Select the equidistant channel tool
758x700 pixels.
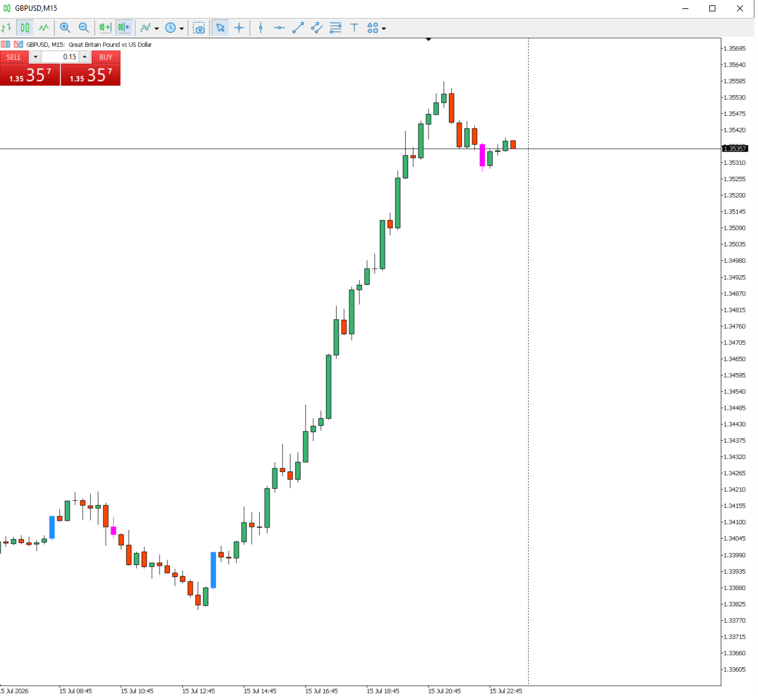pos(317,28)
